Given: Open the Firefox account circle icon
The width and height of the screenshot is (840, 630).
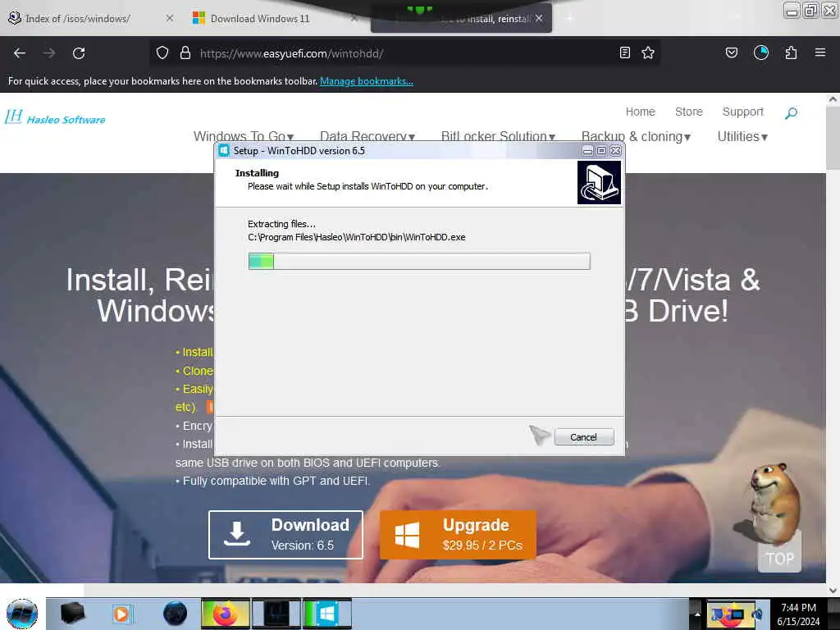Looking at the screenshot, I should click(x=761, y=52).
